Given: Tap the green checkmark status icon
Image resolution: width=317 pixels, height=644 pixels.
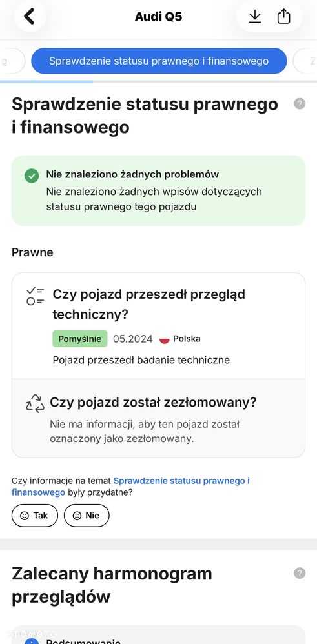Looking at the screenshot, I should tap(32, 176).
